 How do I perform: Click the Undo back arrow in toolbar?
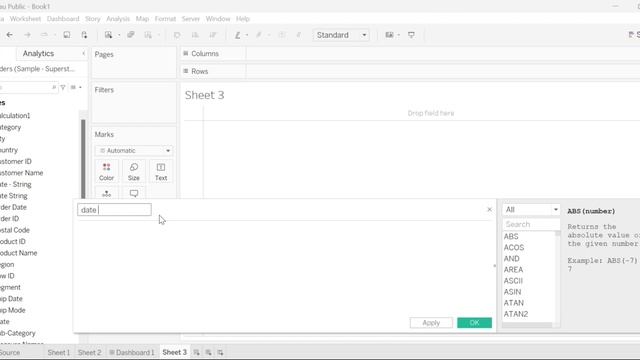click(x=9, y=35)
